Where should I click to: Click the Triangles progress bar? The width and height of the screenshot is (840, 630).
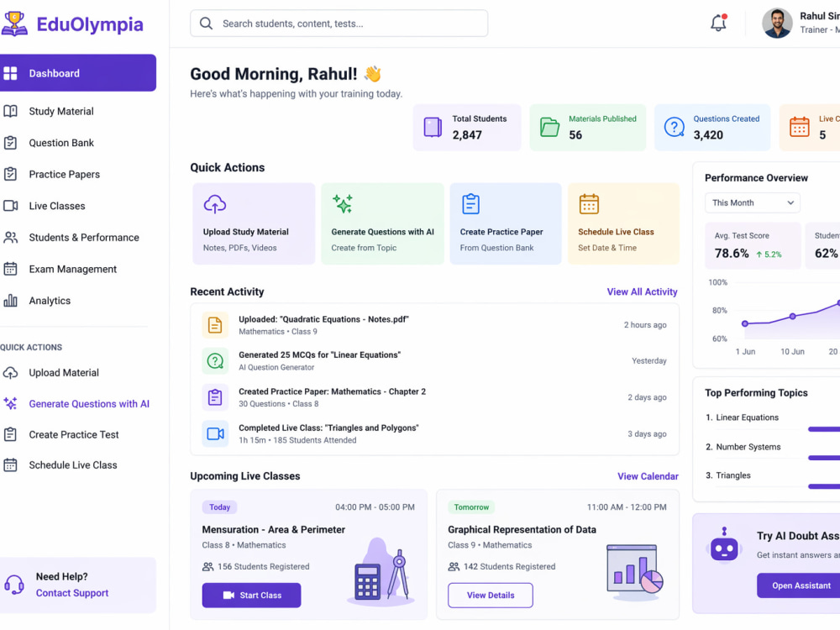point(824,486)
